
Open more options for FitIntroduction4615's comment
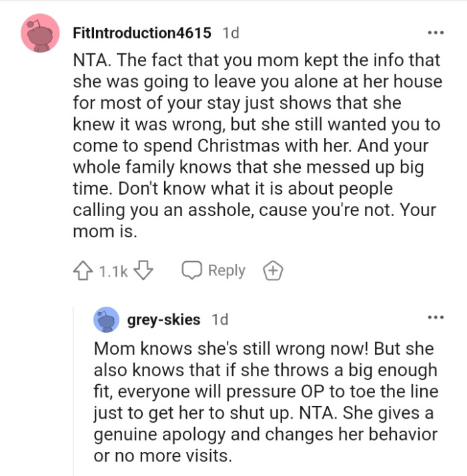click(x=436, y=32)
